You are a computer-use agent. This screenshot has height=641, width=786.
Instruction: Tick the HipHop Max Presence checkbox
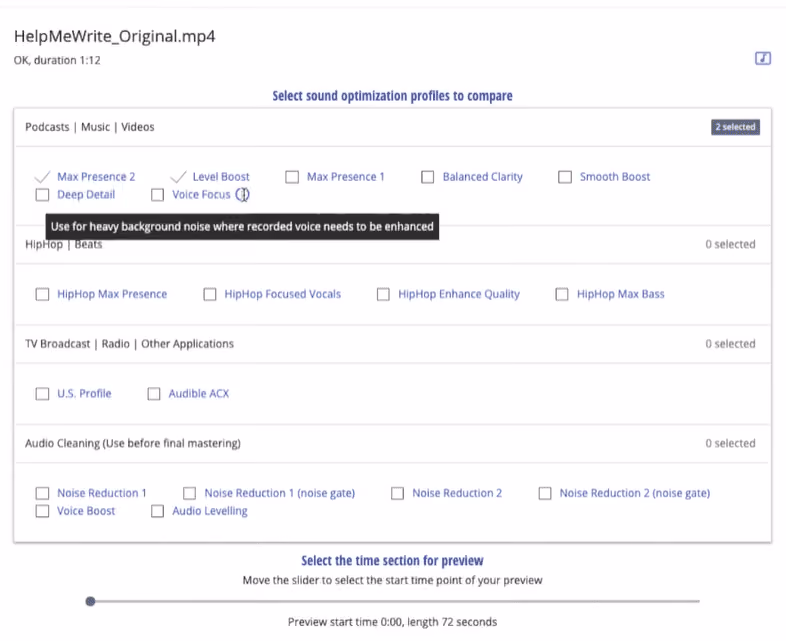click(42, 294)
